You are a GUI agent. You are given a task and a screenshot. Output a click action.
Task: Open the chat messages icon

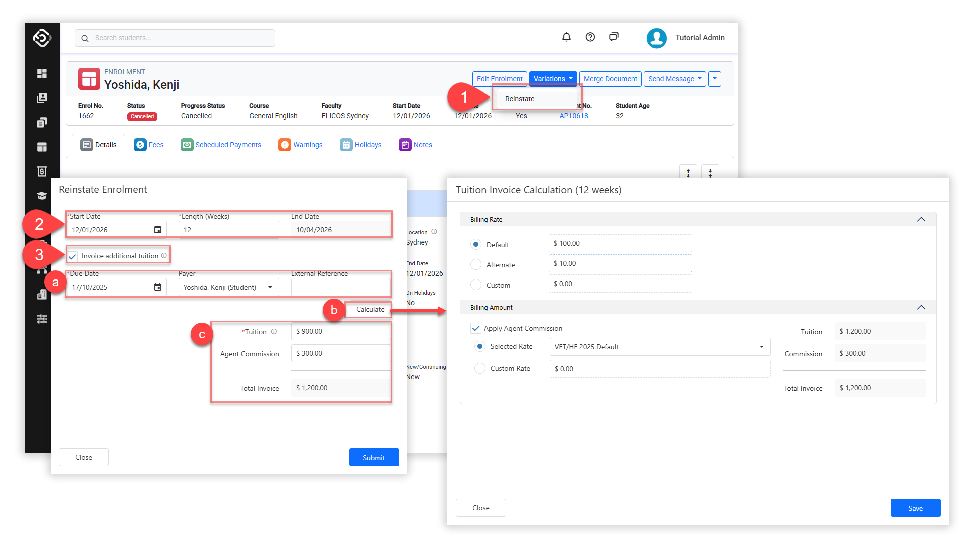[x=614, y=37]
